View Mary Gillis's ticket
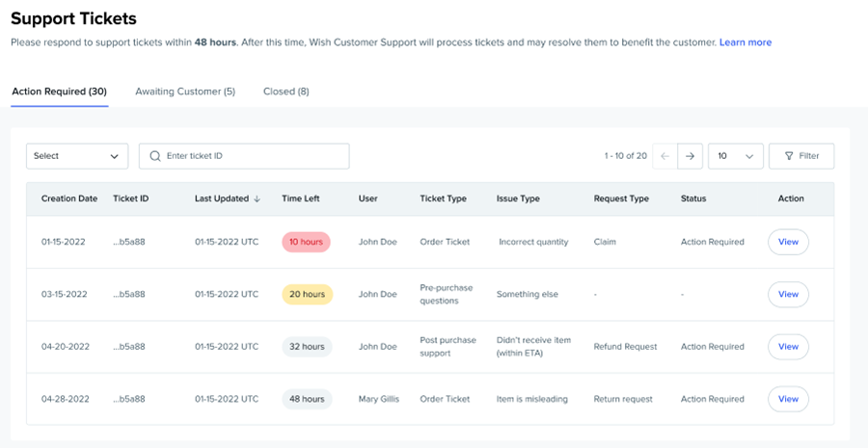 [x=788, y=399]
